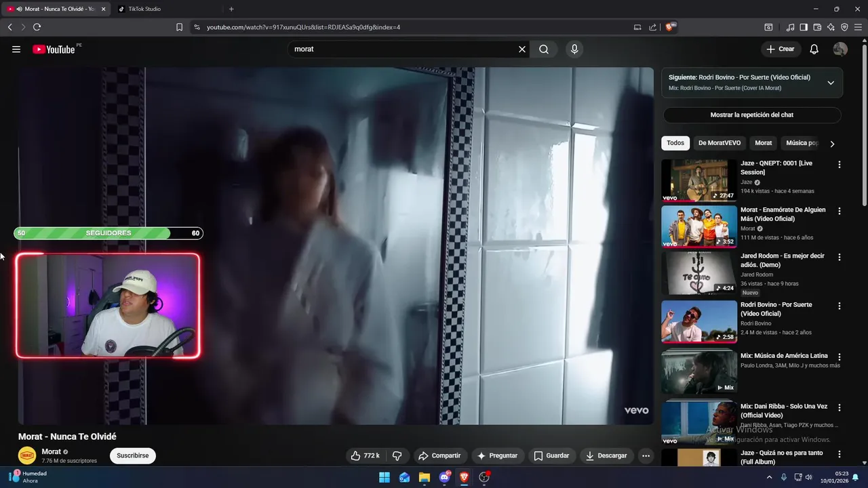Open Windows Start menu
The image size is (868, 488).
[384, 477]
